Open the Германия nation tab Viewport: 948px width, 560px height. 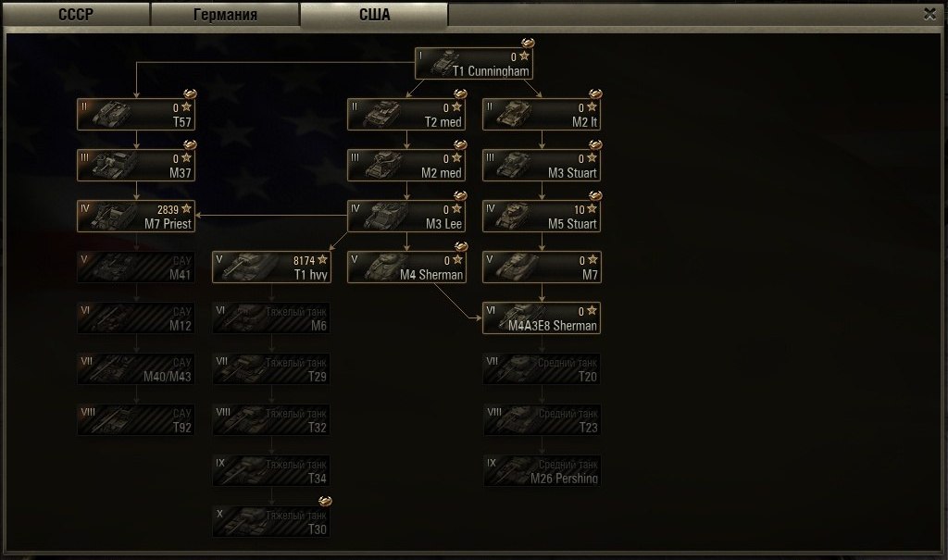[225, 14]
